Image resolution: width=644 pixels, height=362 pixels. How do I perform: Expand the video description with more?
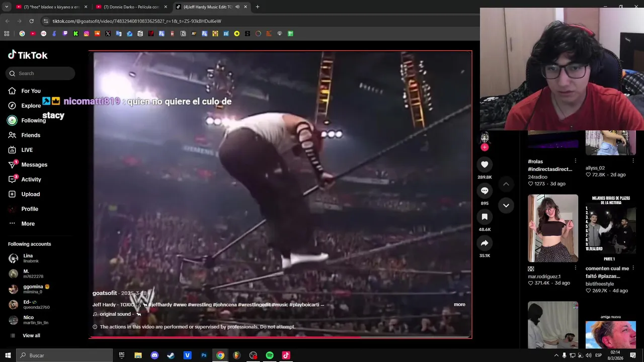tap(459, 304)
